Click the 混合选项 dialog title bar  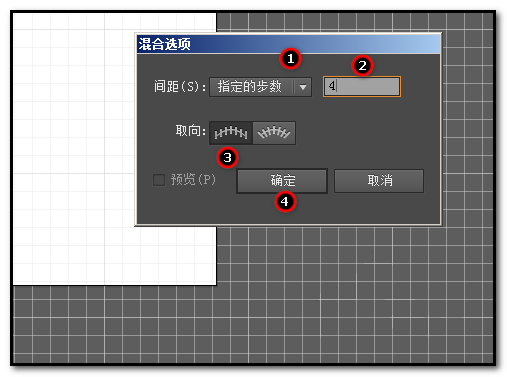[288, 44]
